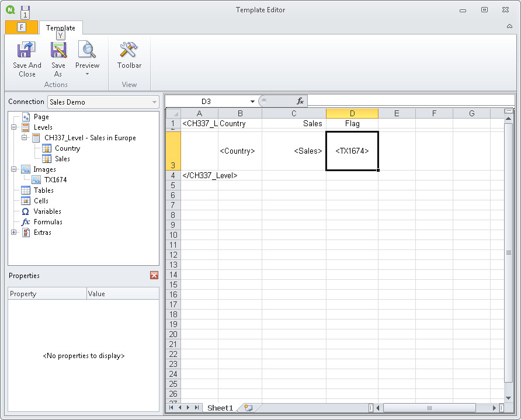521x420 pixels.
Task: Click the TX1674 image icon
Action: (35, 179)
